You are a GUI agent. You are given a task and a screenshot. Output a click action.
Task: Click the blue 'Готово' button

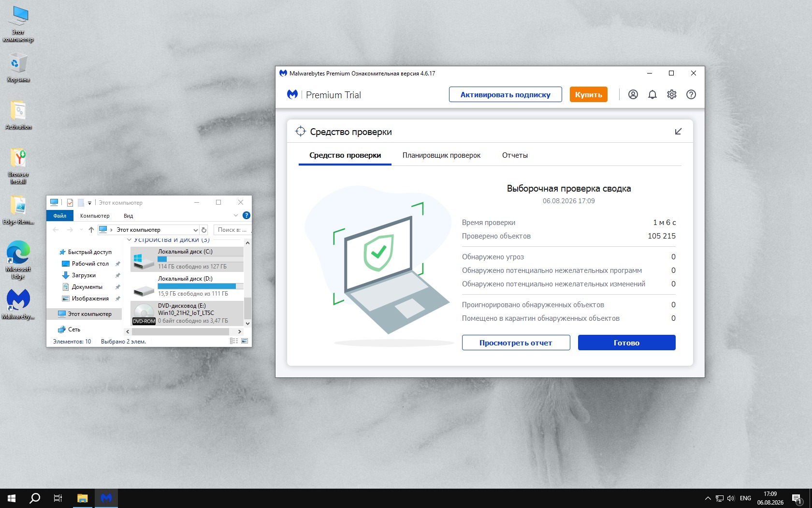pyautogui.click(x=627, y=343)
